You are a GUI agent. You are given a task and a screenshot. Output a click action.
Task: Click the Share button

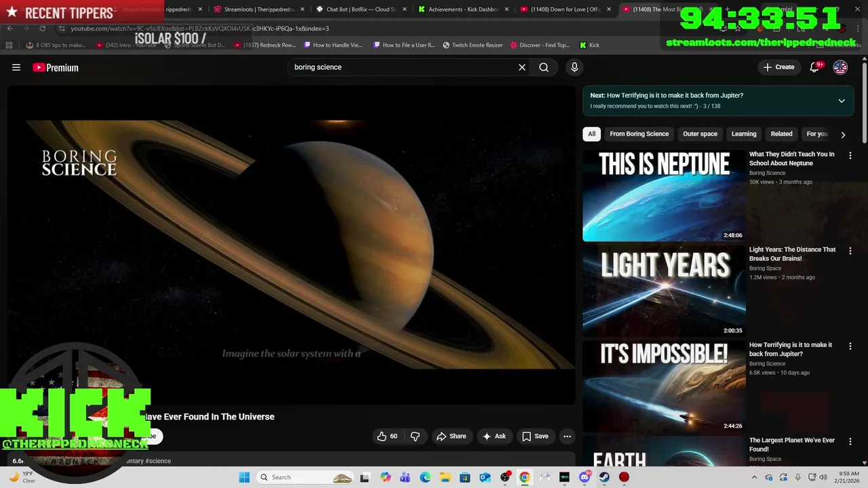pos(451,436)
